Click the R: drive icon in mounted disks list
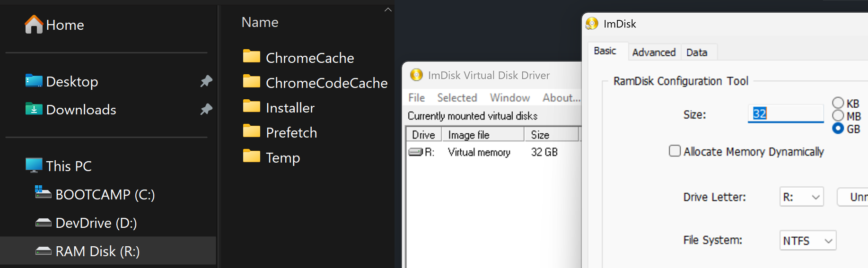Image resolution: width=868 pixels, height=268 pixels. click(416, 152)
